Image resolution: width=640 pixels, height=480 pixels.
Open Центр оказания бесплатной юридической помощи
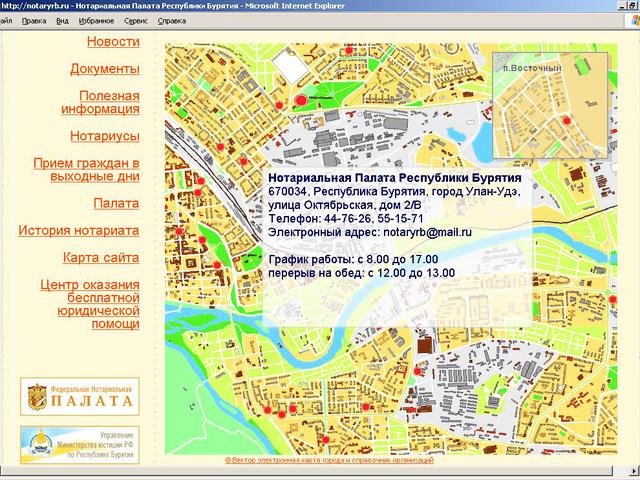(89, 304)
